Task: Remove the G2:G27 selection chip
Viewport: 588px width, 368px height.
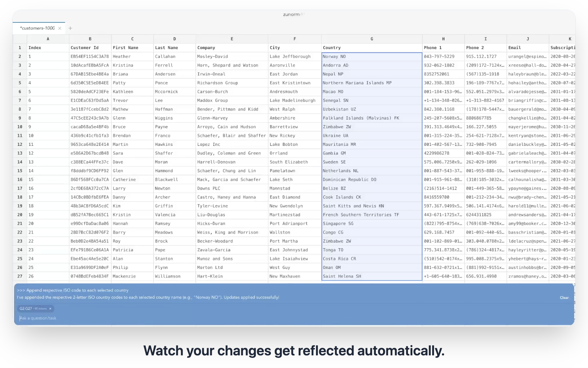Action: (x=50, y=308)
